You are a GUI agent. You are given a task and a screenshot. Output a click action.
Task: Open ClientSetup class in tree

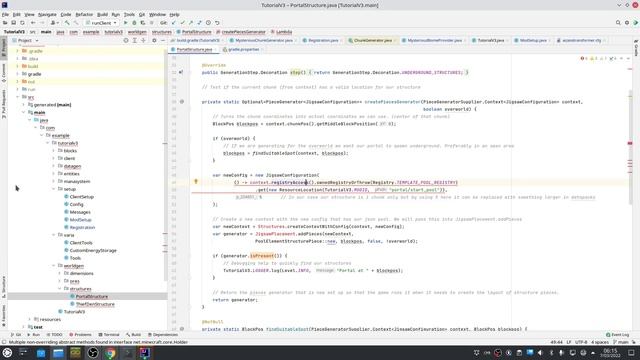pos(82,197)
